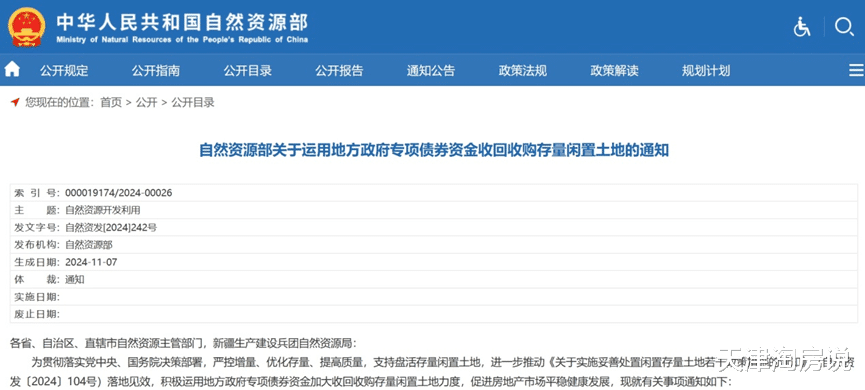Select the 发布机构 value 自然资源部
The width and height of the screenshot is (865, 390).
[89, 244]
